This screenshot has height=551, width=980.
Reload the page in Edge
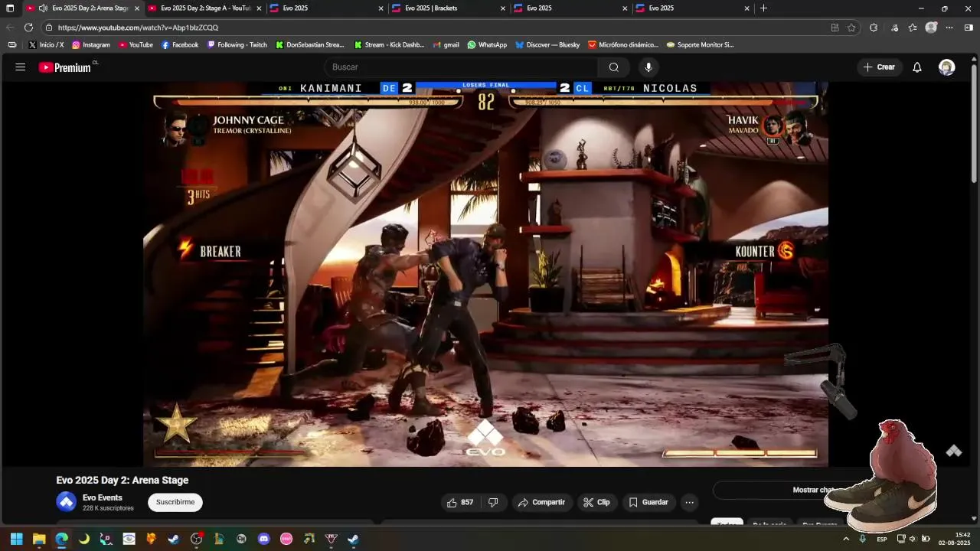point(29,28)
